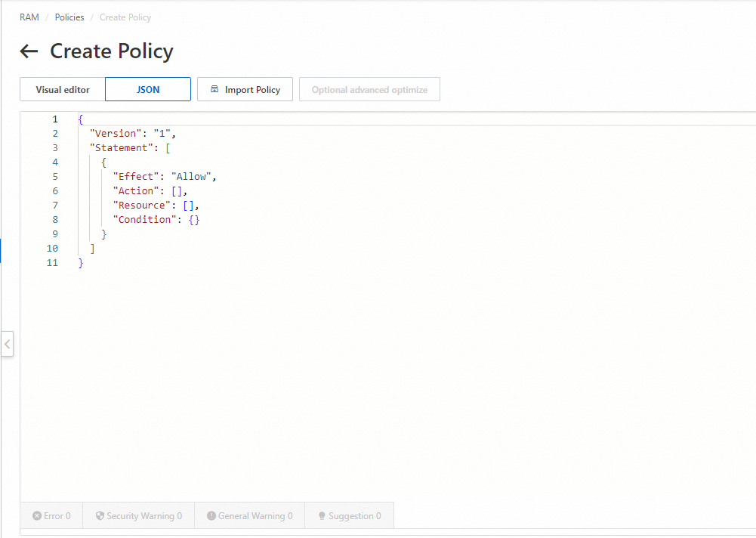Screen dimensions: 756x538
Task: Click the "Version" key on line 2
Action: (116, 134)
